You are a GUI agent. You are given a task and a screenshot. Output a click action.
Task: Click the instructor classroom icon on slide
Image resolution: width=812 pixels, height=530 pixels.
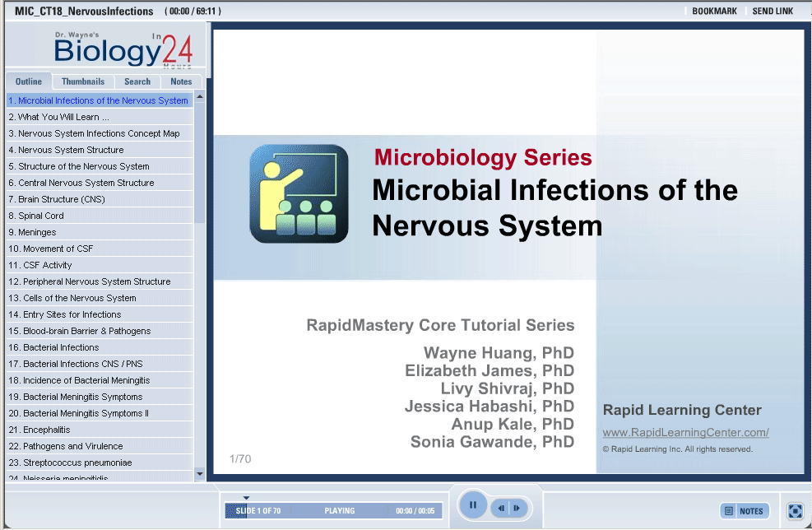[299, 193]
